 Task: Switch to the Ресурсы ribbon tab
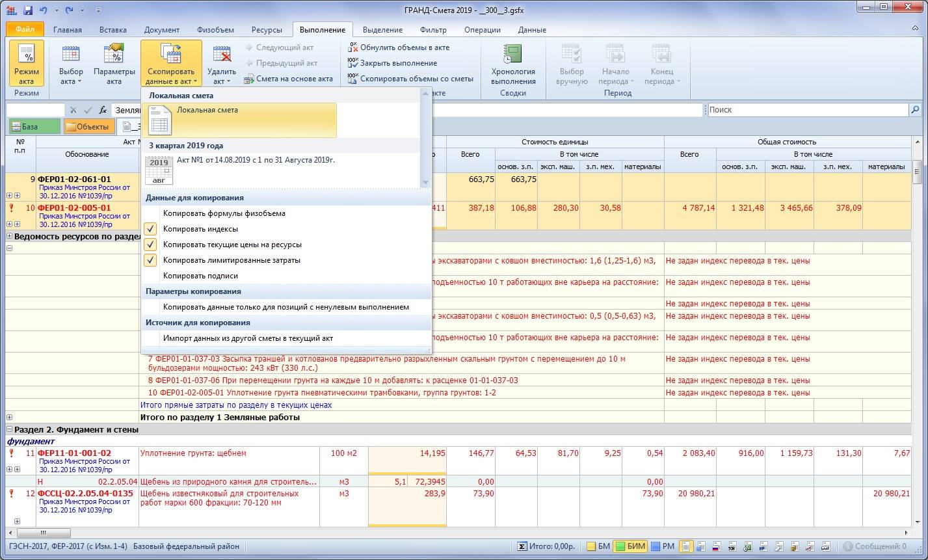coord(267,30)
